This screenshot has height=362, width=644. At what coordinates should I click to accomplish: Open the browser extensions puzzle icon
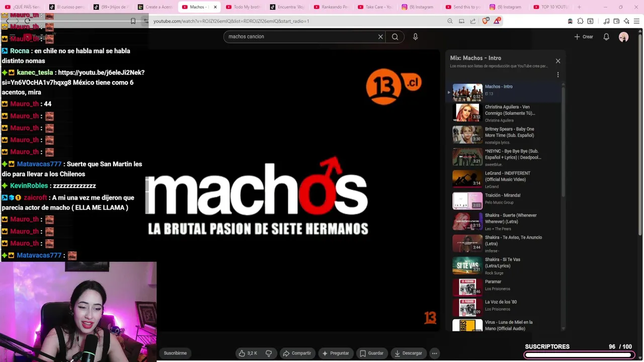(x=580, y=21)
